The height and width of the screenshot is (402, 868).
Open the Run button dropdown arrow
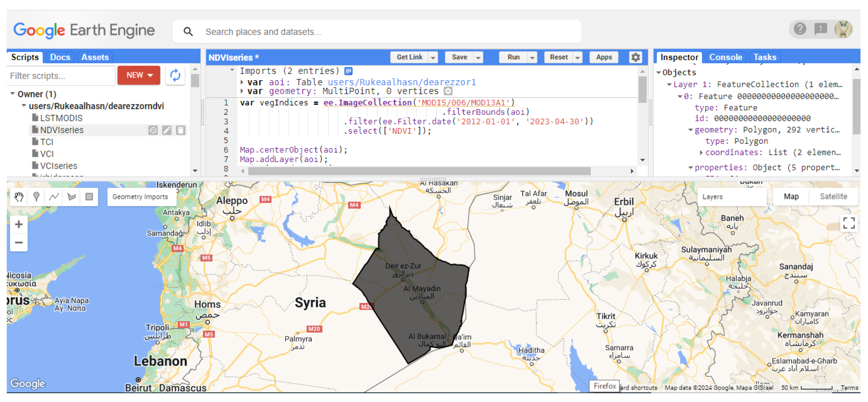532,58
